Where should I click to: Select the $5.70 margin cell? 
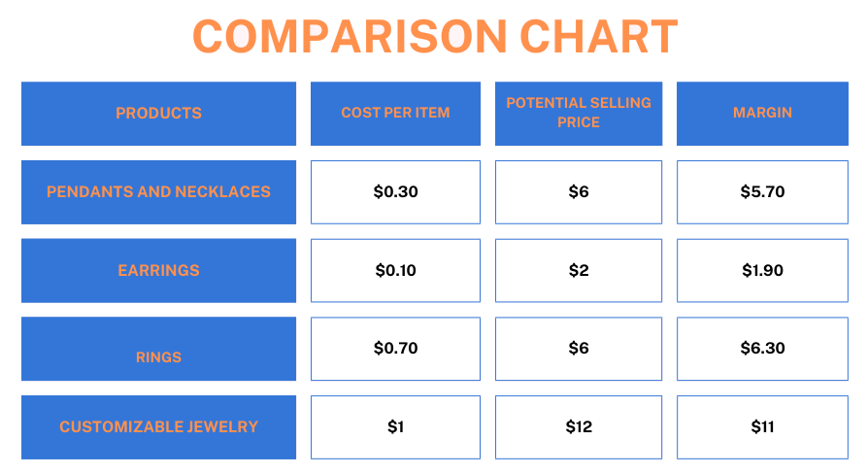coord(762,192)
